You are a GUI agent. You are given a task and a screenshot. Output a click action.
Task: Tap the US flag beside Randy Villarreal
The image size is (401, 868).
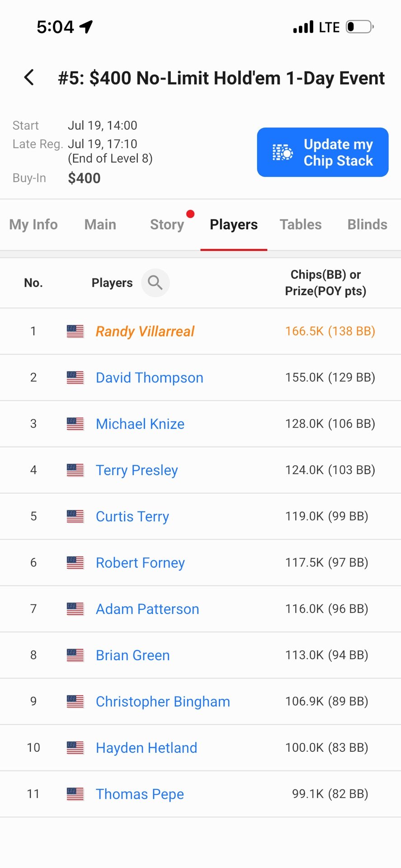(75, 331)
